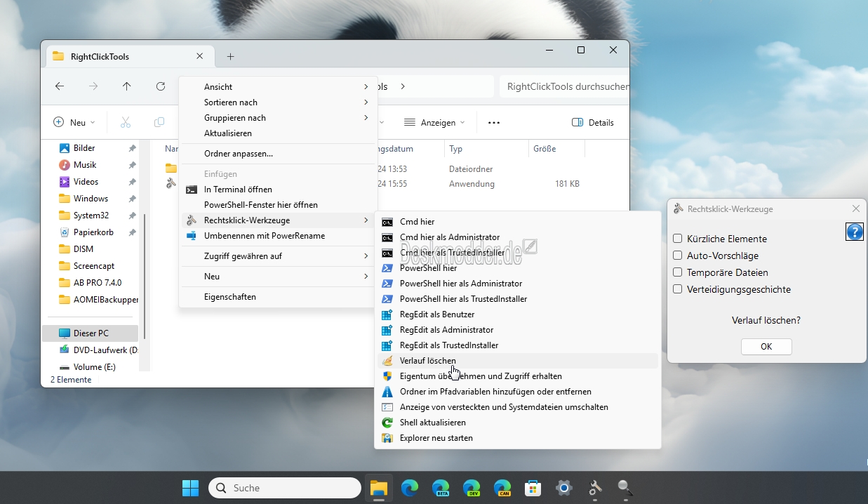Click RegEdit als Benutzer icon
Screen dimensions: 868x504
coord(387,314)
